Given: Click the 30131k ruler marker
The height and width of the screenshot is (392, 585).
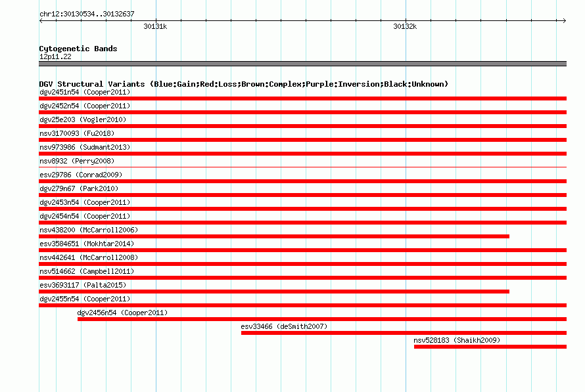Looking at the screenshot, I should point(155,26).
